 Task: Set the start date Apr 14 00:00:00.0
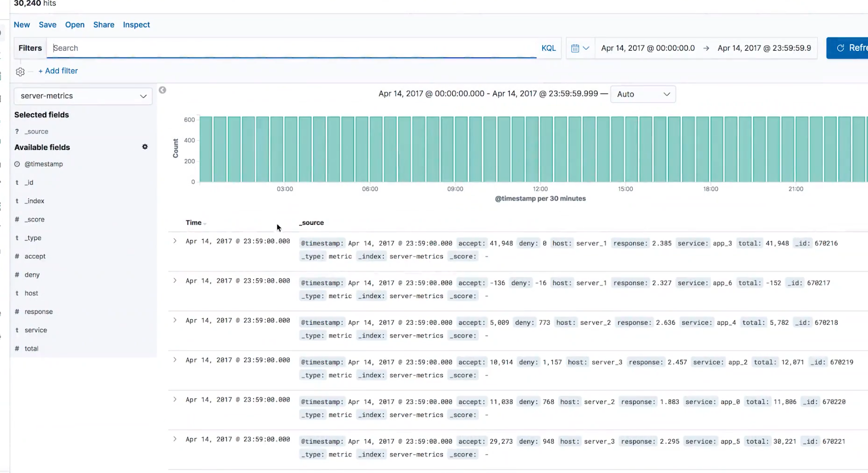[x=648, y=48]
